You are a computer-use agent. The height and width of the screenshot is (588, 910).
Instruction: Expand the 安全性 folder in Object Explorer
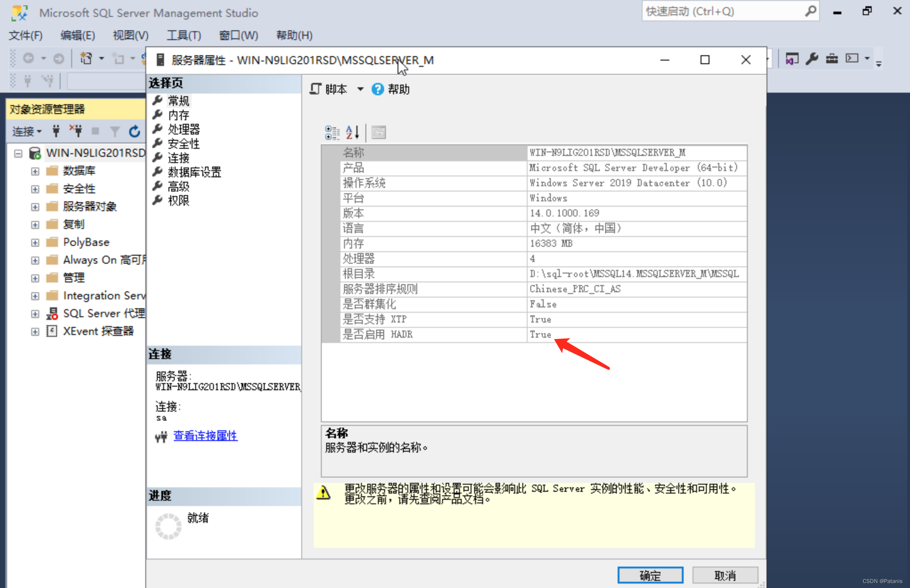(35, 189)
